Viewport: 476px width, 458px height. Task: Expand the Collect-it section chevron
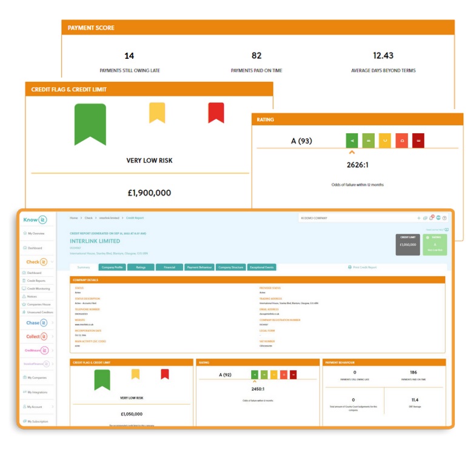click(x=53, y=336)
